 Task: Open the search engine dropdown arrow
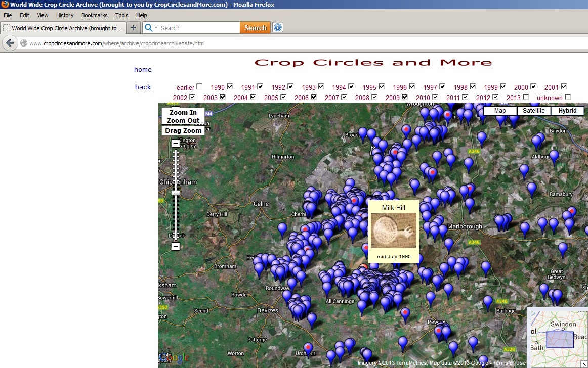tap(156, 28)
